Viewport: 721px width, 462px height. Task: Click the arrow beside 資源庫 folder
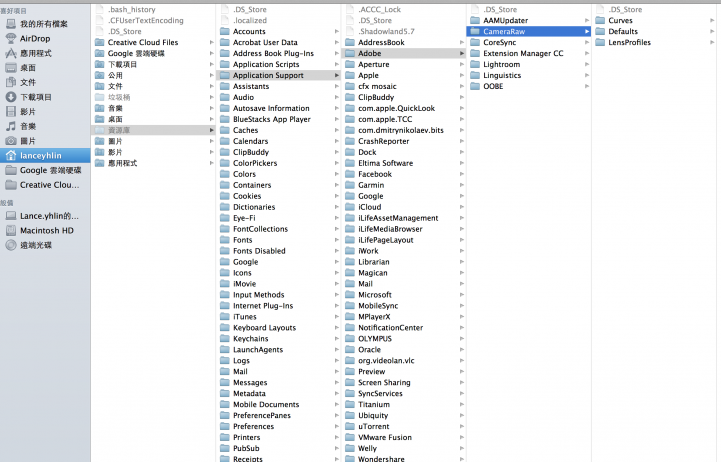point(212,130)
